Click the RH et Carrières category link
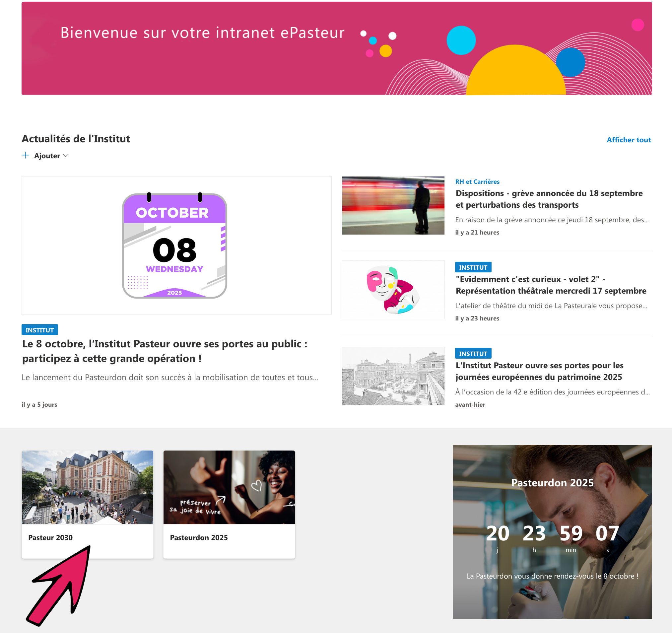Image resolution: width=672 pixels, height=633 pixels. 477,181
